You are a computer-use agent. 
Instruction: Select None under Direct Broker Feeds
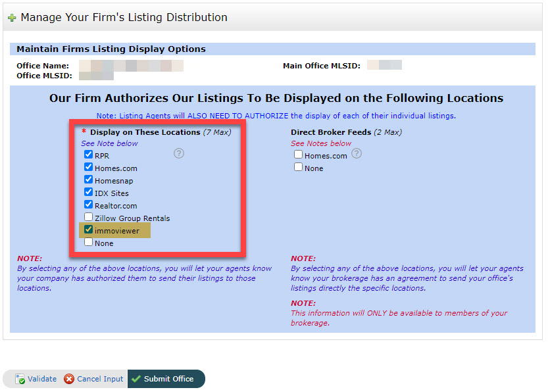(299, 167)
